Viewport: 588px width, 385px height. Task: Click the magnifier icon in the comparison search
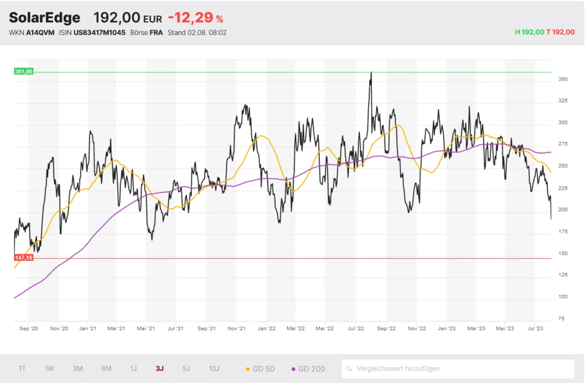(x=349, y=369)
